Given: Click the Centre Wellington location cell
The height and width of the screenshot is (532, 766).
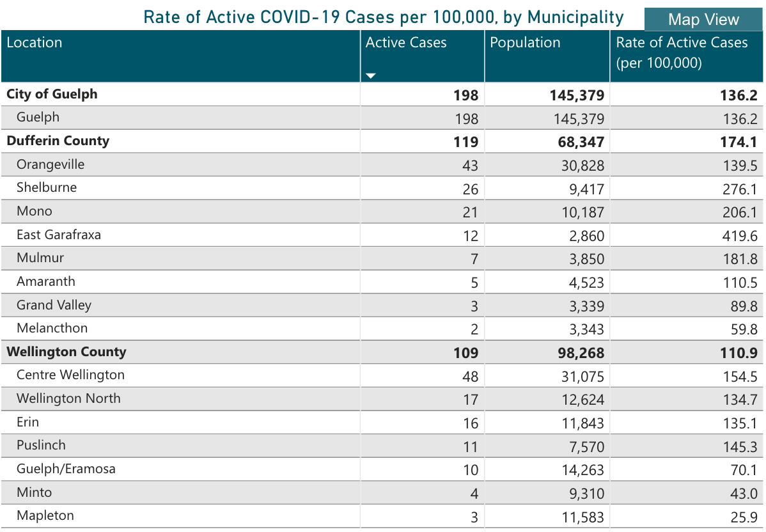Looking at the screenshot, I should 70,375.
